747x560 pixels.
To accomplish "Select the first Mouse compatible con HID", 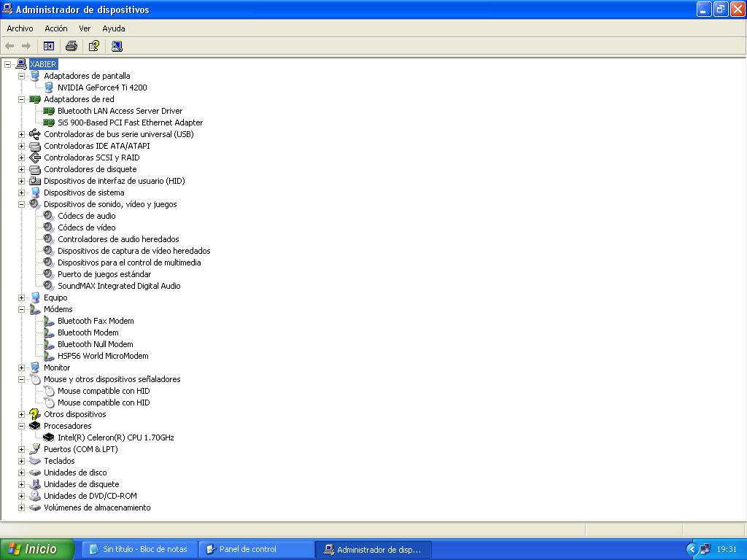I will click(x=104, y=391).
